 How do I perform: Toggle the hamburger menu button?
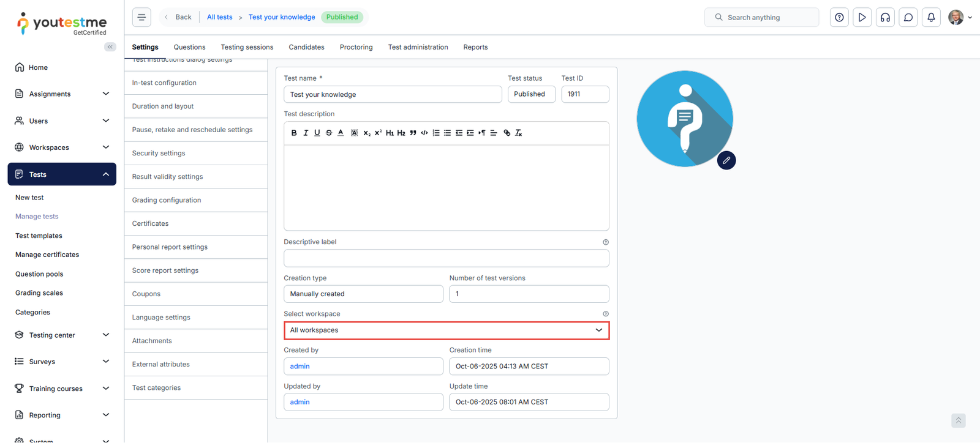[x=141, y=17]
